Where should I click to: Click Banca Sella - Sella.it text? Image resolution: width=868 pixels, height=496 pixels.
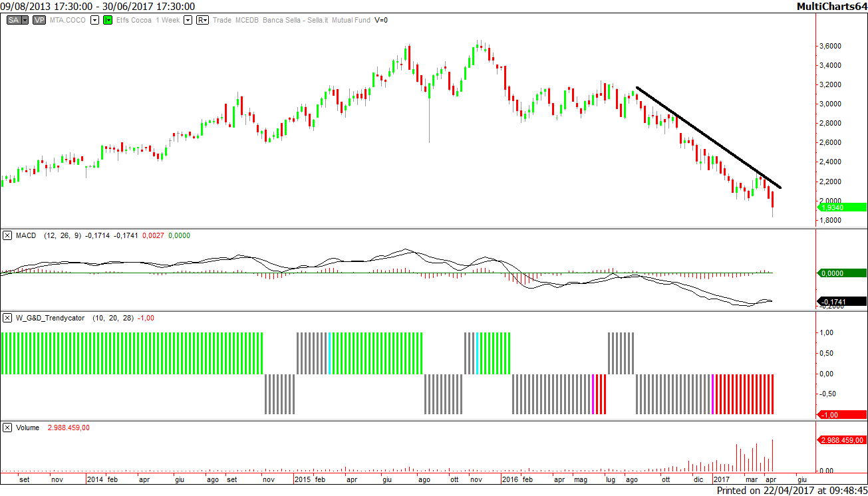click(x=296, y=21)
